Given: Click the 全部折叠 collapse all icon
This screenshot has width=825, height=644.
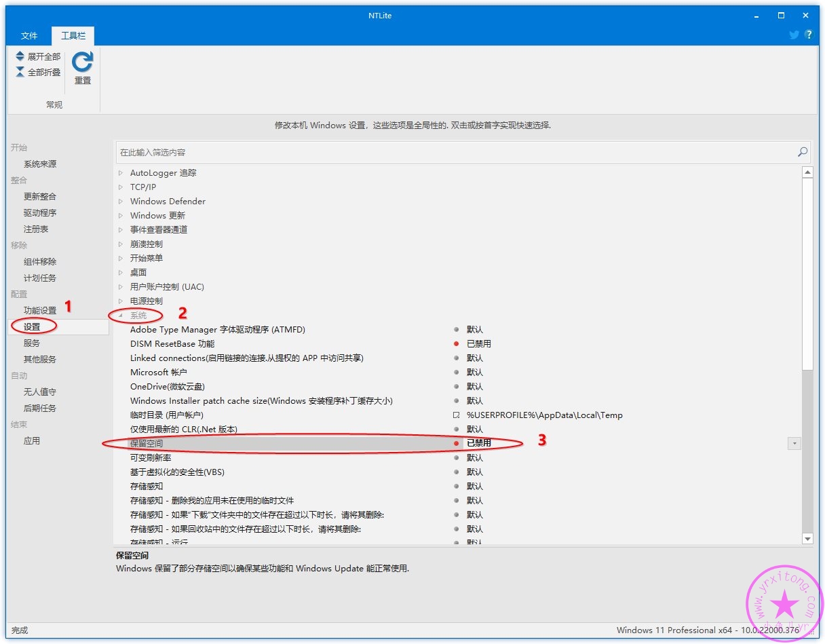Looking at the screenshot, I should click(20, 72).
